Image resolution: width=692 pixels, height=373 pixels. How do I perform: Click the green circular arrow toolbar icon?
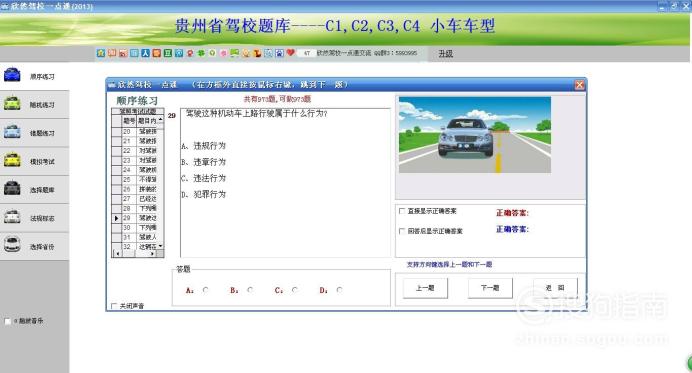[x=212, y=53]
